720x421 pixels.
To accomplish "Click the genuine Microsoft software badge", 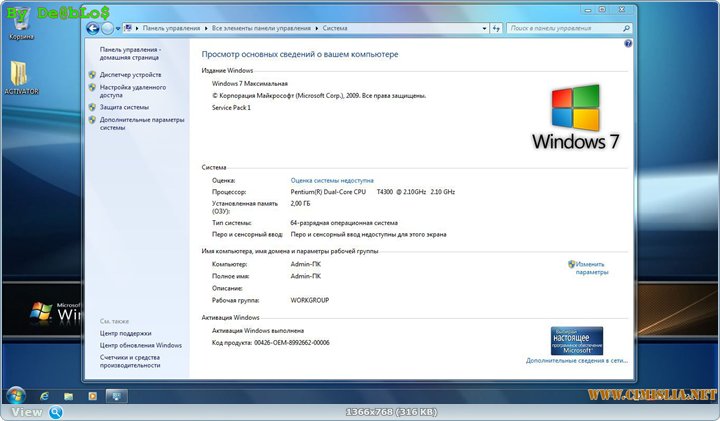I will 576,338.
